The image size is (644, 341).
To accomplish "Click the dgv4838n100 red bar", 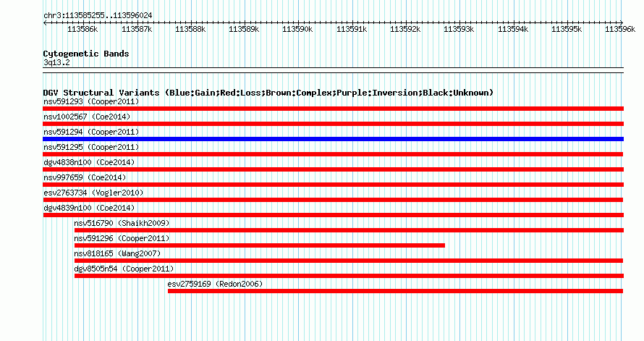I will (333, 169).
